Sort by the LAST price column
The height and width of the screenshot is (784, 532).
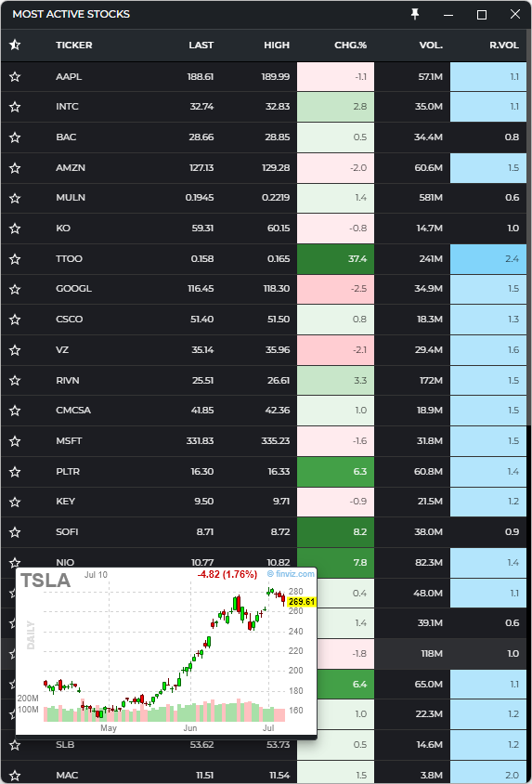click(x=201, y=45)
